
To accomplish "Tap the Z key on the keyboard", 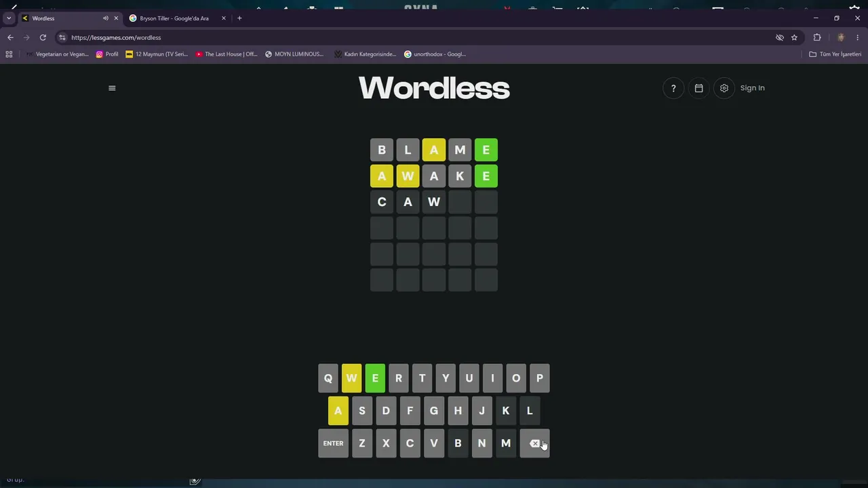I will click(x=362, y=443).
